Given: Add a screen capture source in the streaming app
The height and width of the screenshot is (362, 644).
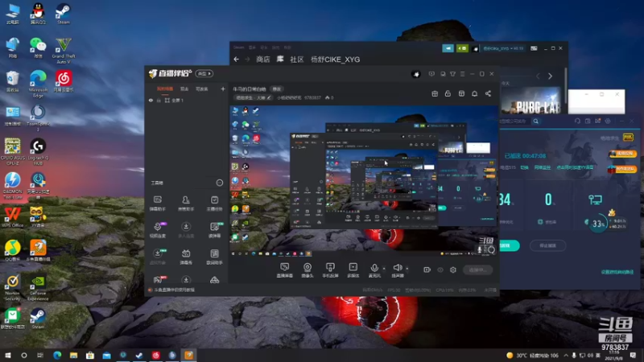Looking at the screenshot, I should point(285,270).
